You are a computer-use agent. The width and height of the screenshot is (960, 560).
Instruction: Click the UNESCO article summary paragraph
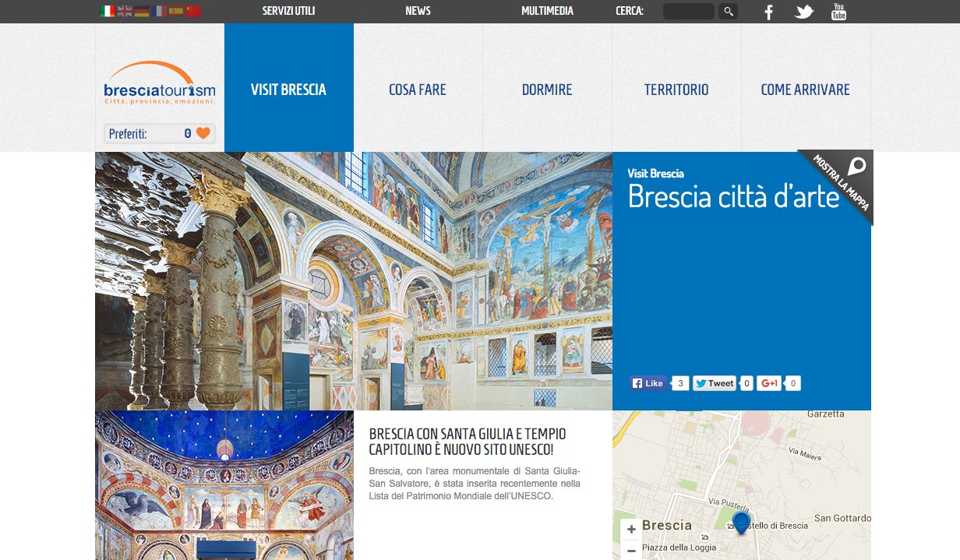pyautogui.click(x=475, y=483)
